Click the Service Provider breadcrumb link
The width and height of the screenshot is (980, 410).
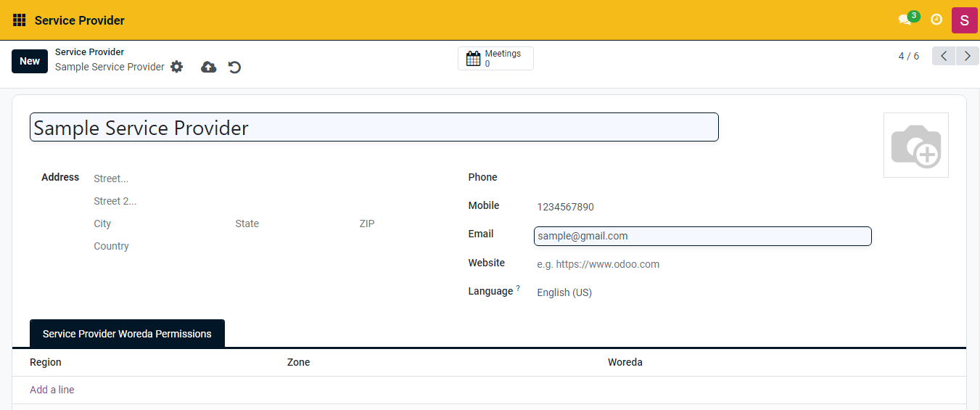(x=89, y=52)
